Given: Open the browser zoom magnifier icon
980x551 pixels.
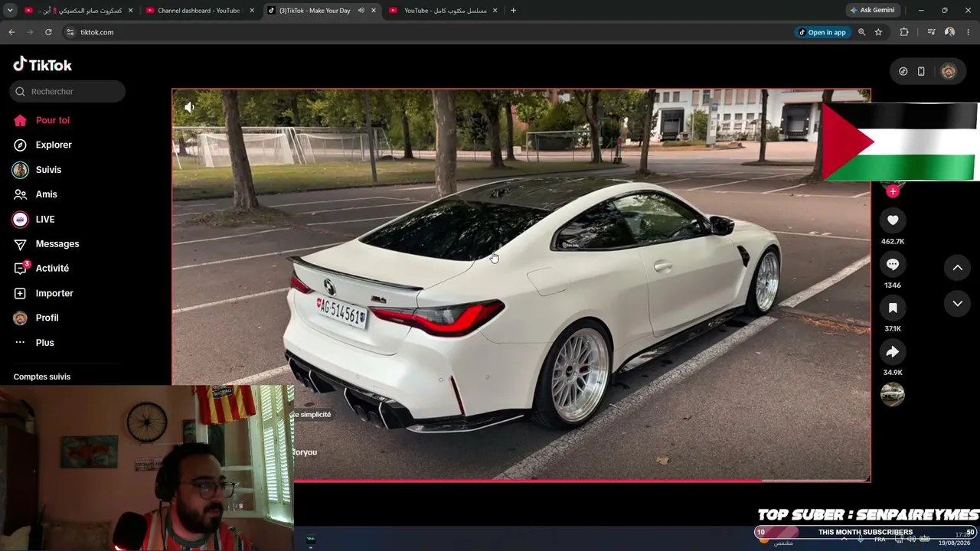Looking at the screenshot, I should 861,32.
